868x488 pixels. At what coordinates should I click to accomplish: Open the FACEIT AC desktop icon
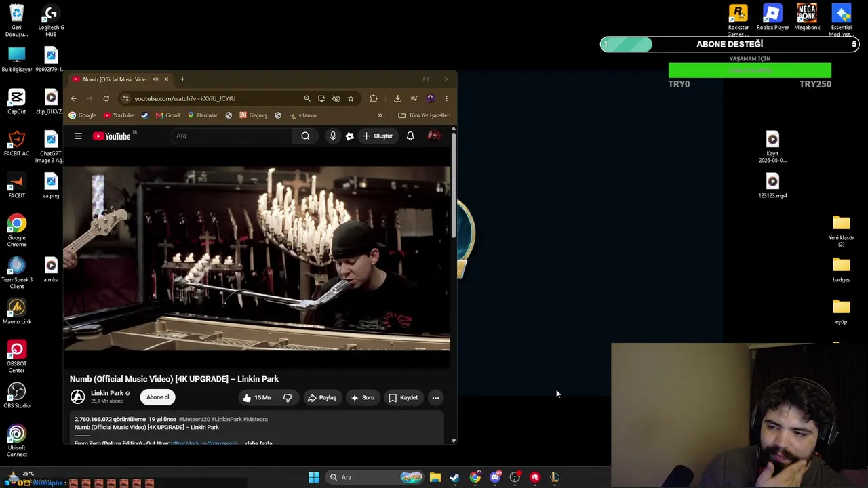pos(16,144)
